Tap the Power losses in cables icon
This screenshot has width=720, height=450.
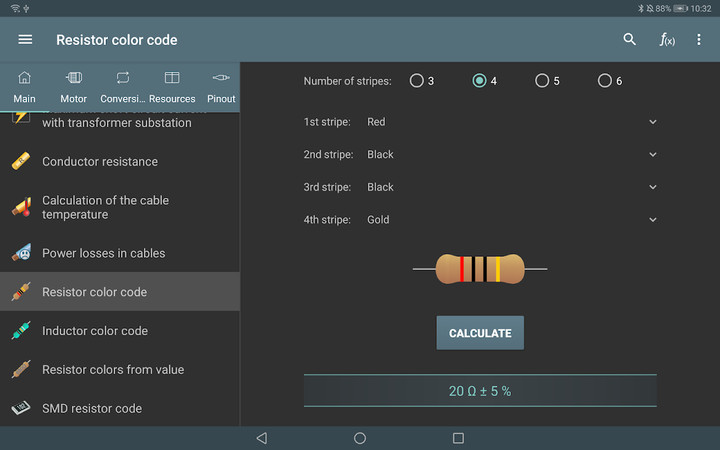22,253
